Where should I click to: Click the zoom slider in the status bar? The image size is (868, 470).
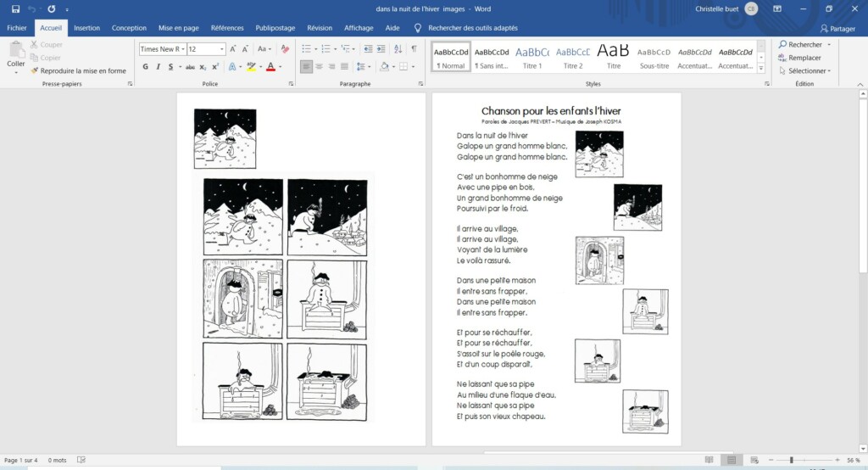click(791, 460)
